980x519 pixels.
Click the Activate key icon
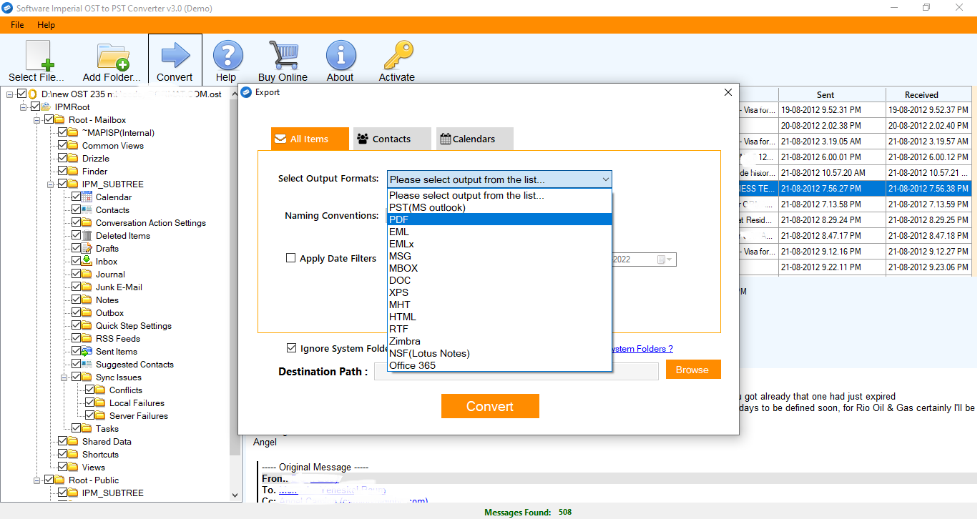(x=397, y=55)
